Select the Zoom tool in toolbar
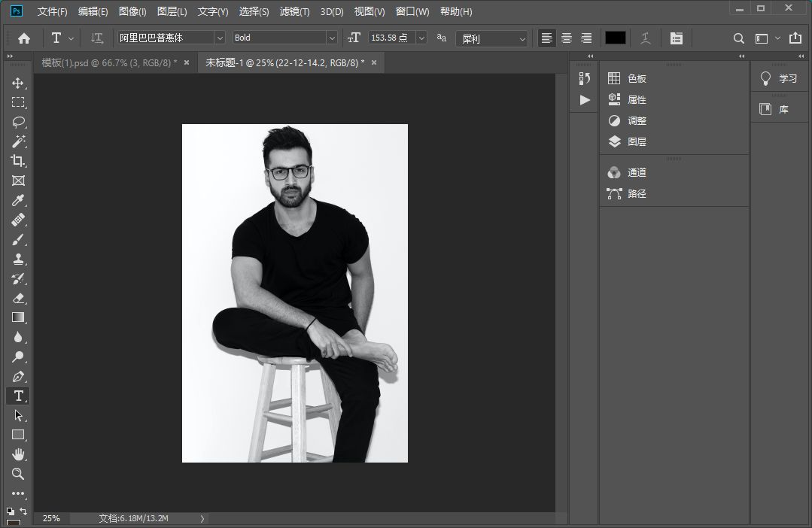The image size is (812, 528). [x=18, y=474]
